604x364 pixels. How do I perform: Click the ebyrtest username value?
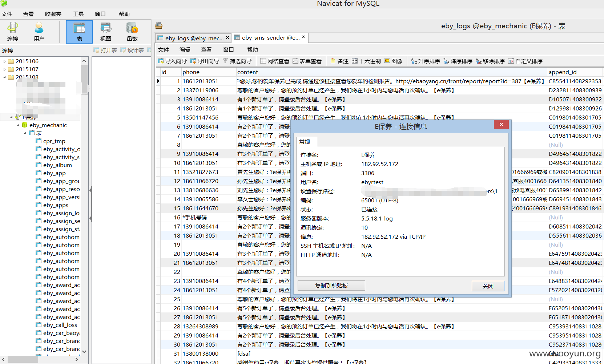(x=372, y=182)
